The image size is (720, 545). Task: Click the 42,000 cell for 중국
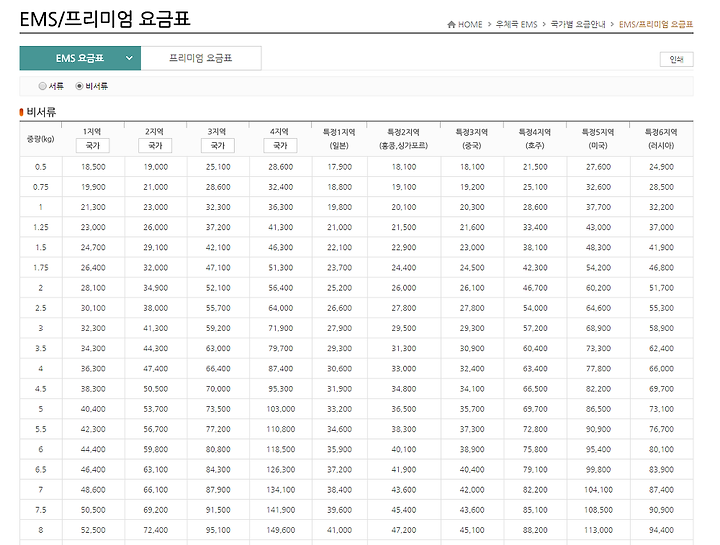pos(472,490)
